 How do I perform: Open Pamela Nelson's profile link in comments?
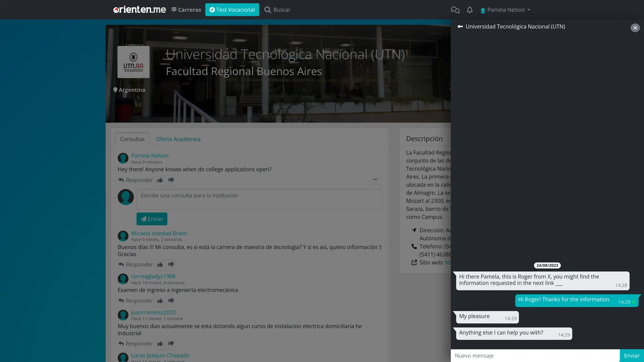click(x=150, y=156)
